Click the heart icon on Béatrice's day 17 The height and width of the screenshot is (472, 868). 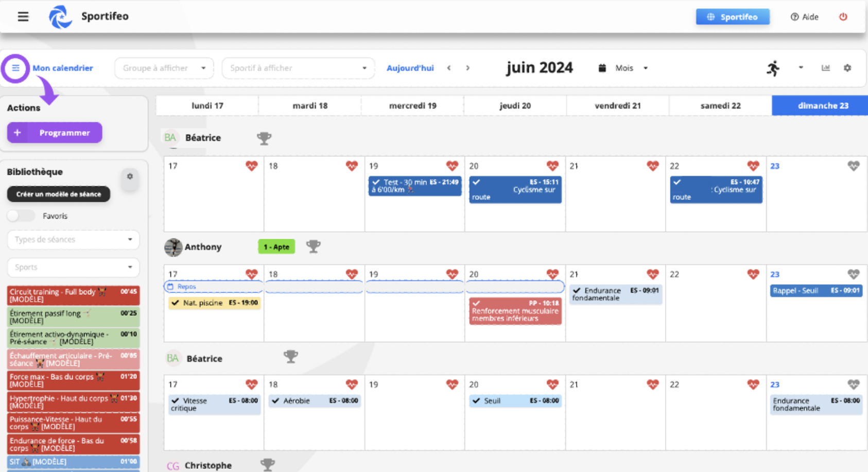(x=251, y=166)
